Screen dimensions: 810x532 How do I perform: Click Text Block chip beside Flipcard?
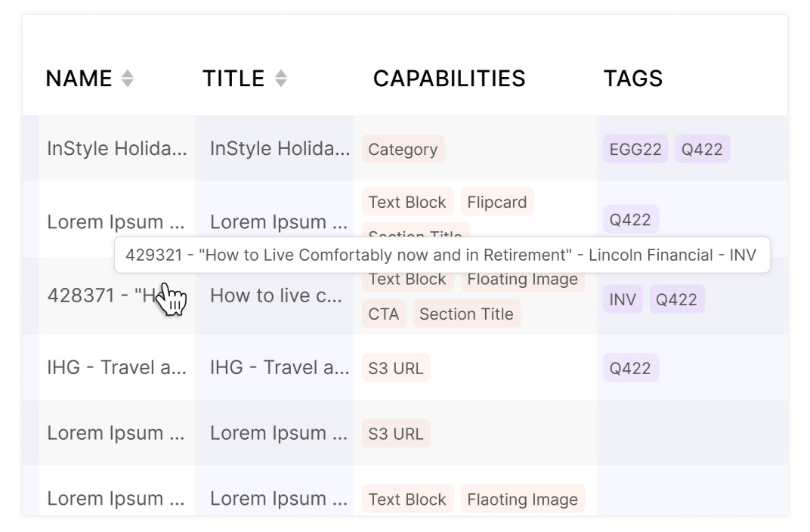point(407,202)
